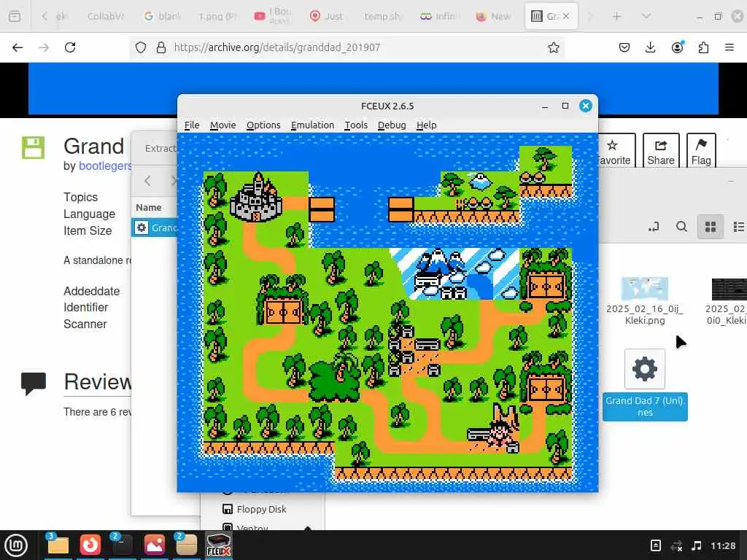Click the padlock site info icon
Image resolution: width=747 pixels, height=560 pixels.
click(161, 47)
